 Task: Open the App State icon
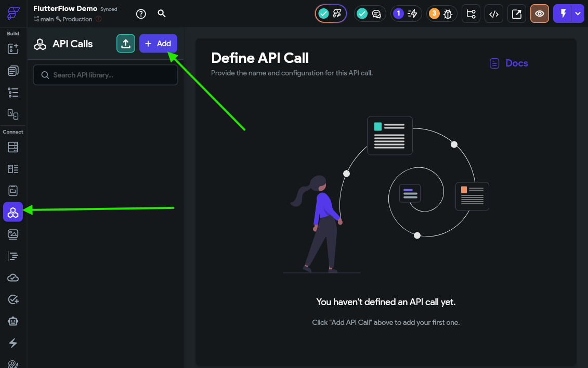tap(13, 191)
